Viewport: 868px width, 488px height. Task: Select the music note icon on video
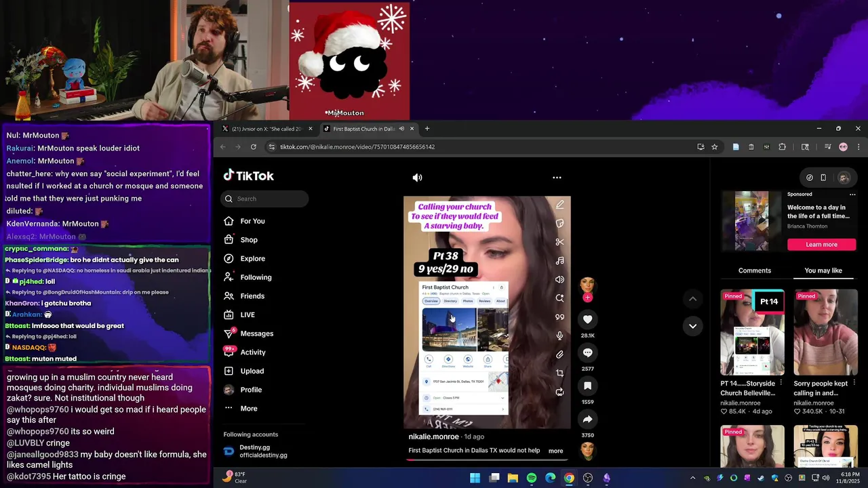click(x=559, y=260)
